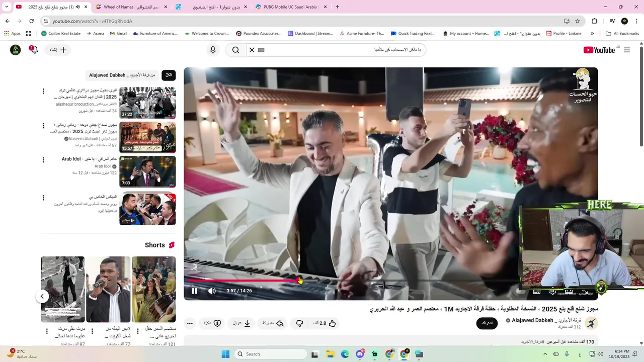Open File Explorer from the taskbar
Image resolution: width=644 pixels, height=362 pixels.
330,354
